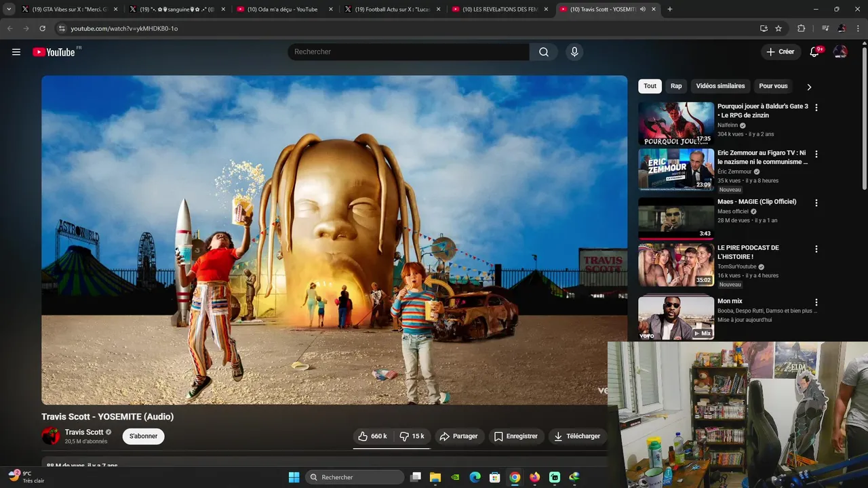The width and height of the screenshot is (868, 488).
Task: Open the Maes - MAGIE thumbnail
Action: (x=676, y=218)
